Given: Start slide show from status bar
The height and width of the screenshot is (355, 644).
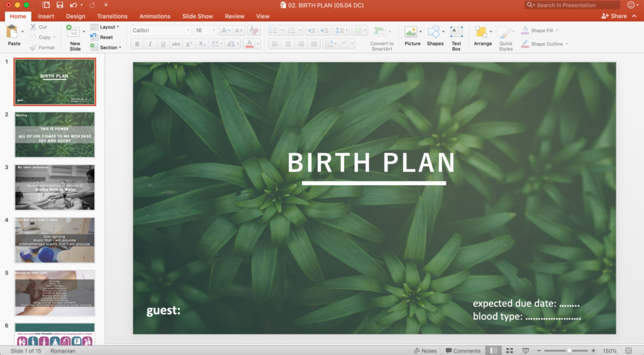Looking at the screenshot, I should click(x=526, y=350).
